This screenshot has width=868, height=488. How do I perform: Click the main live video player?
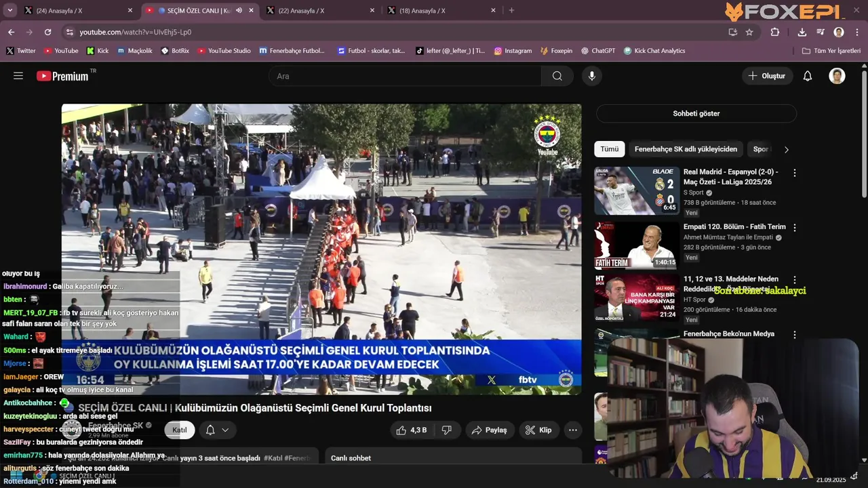pyautogui.click(x=321, y=249)
